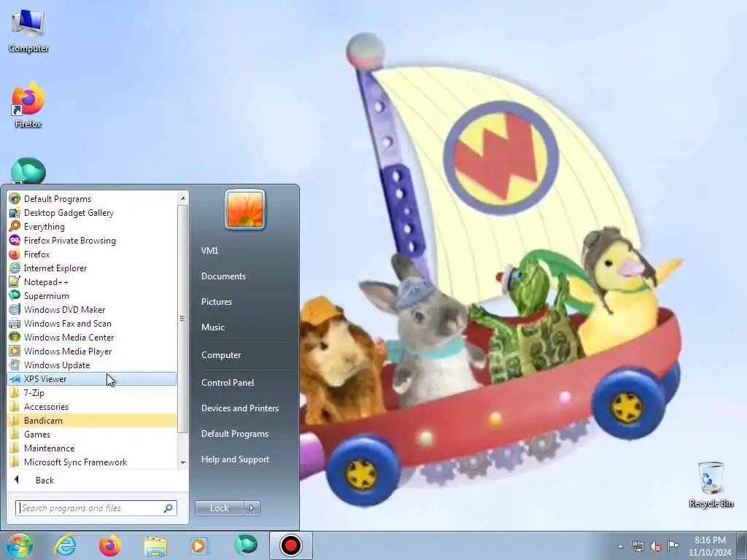Open Windows Explorer from the taskbar

[x=155, y=545]
